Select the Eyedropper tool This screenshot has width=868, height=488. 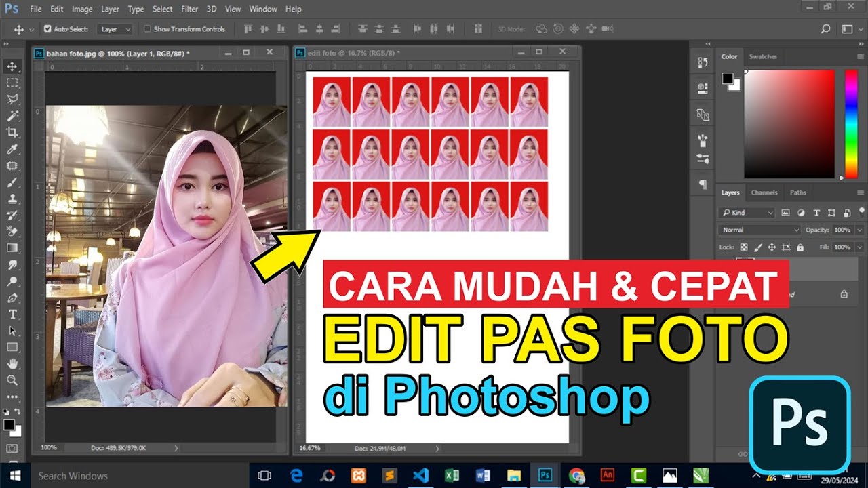click(12, 149)
